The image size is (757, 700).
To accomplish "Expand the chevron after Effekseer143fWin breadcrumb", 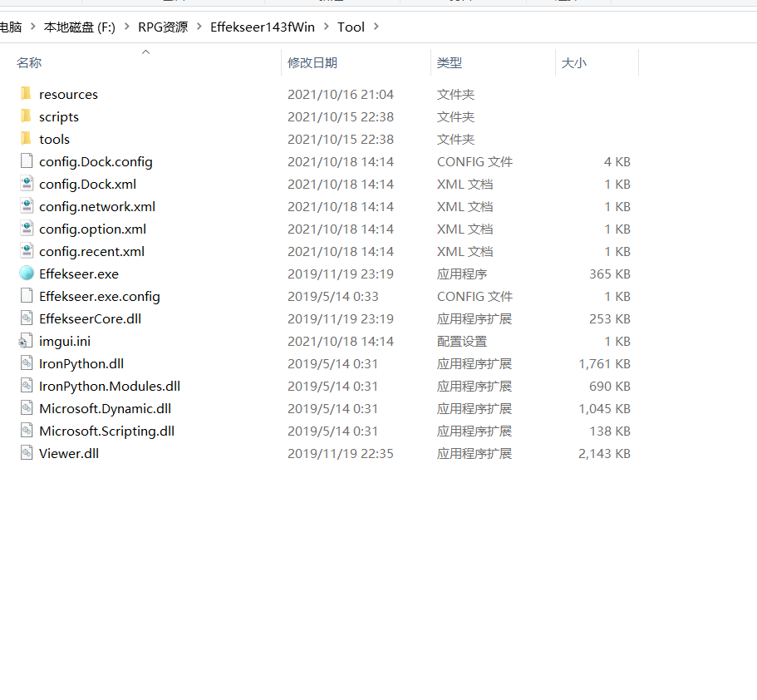I will coord(327,27).
